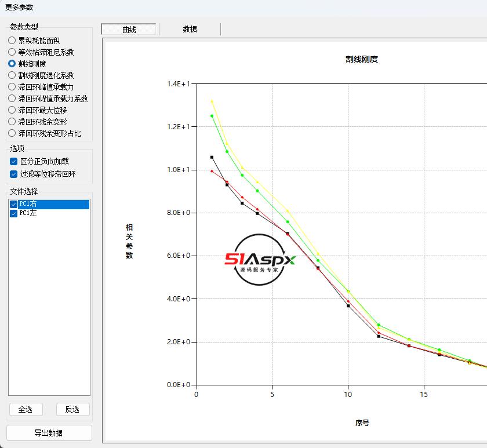
Task: Click the chart title 割线刚度
Action: pos(362,59)
